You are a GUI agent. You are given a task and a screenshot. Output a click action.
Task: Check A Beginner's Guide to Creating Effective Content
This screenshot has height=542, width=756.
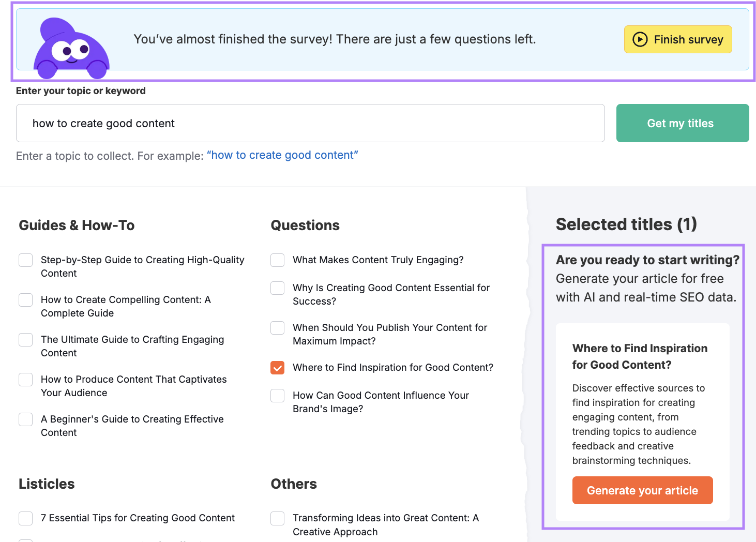(26, 419)
